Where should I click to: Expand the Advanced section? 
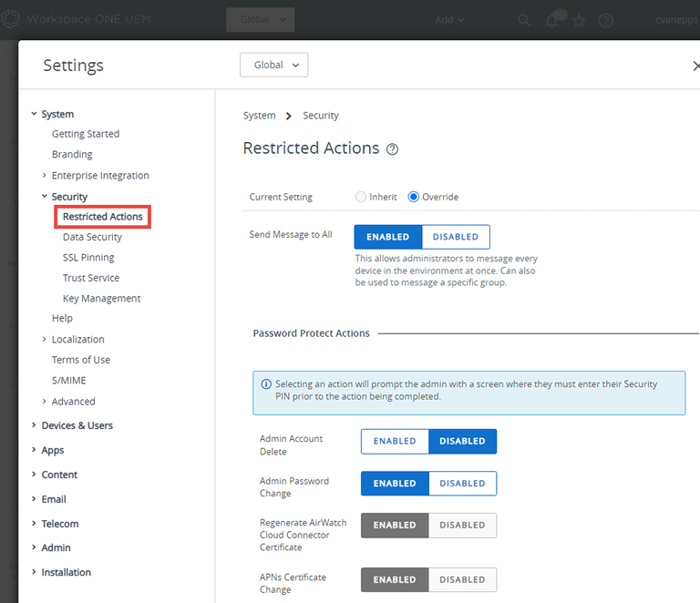coord(44,402)
